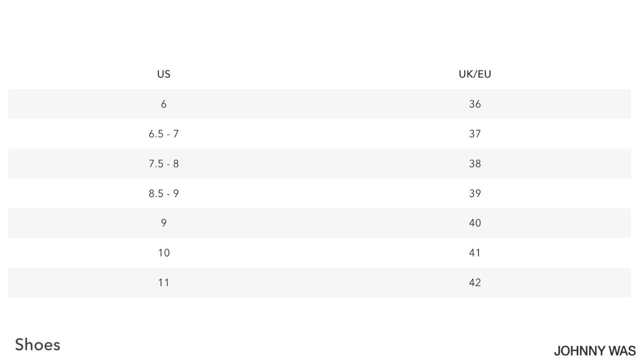
Task: Click the US size 9 cell beside 40
Action: [164, 223]
